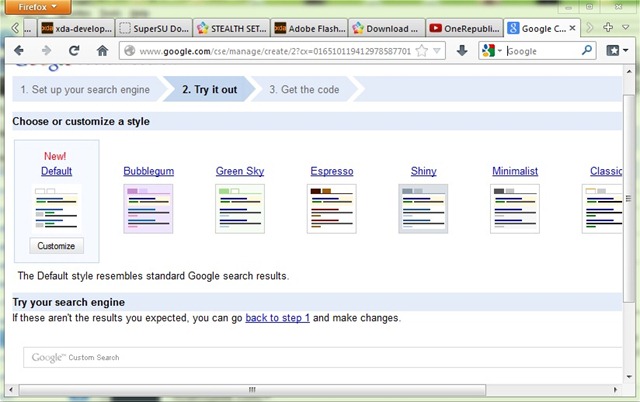The height and width of the screenshot is (402, 640).
Task: Reload the current page
Action: point(74,51)
